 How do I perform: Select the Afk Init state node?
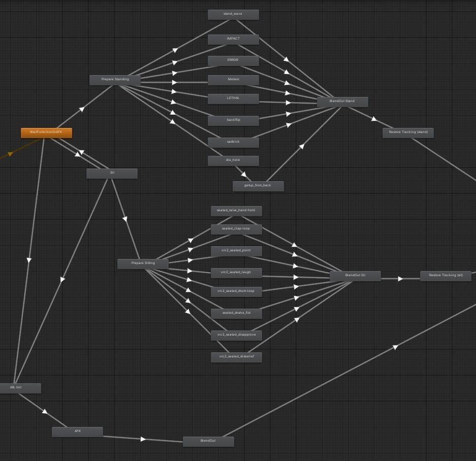coord(20,387)
